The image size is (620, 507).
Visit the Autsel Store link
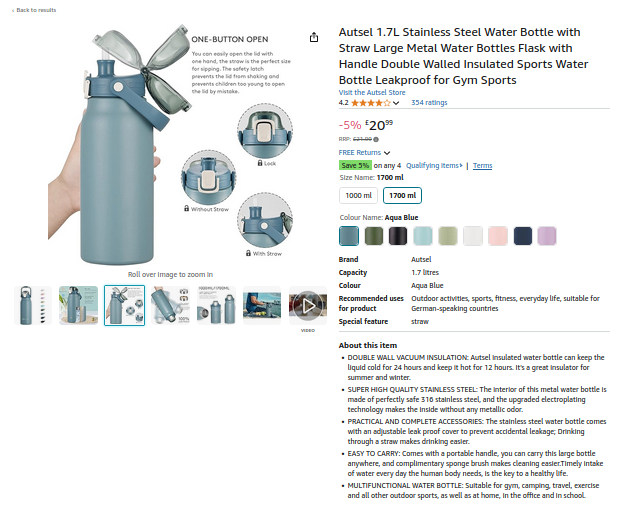point(372,92)
